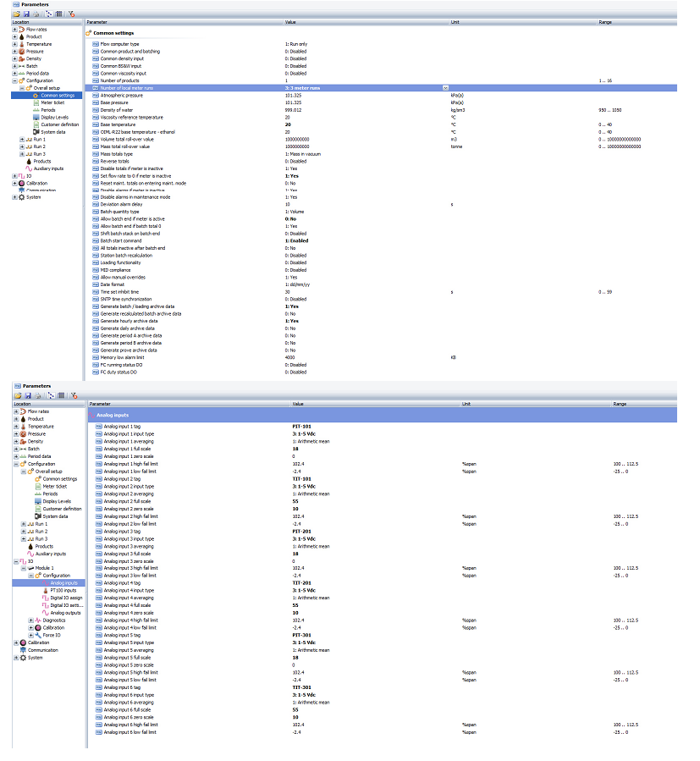
Task: Click Analog input 6 tag value TIT-301
Action: (301, 687)
